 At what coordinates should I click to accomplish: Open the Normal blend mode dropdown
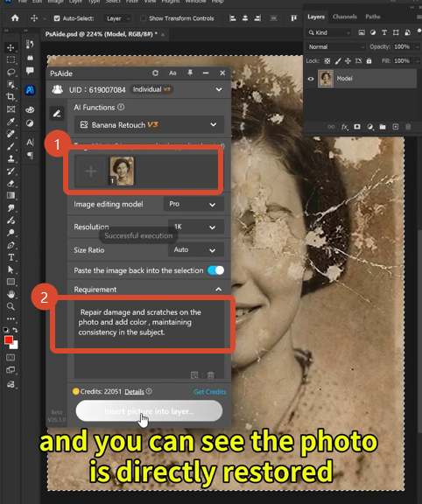tap(336, 47)
